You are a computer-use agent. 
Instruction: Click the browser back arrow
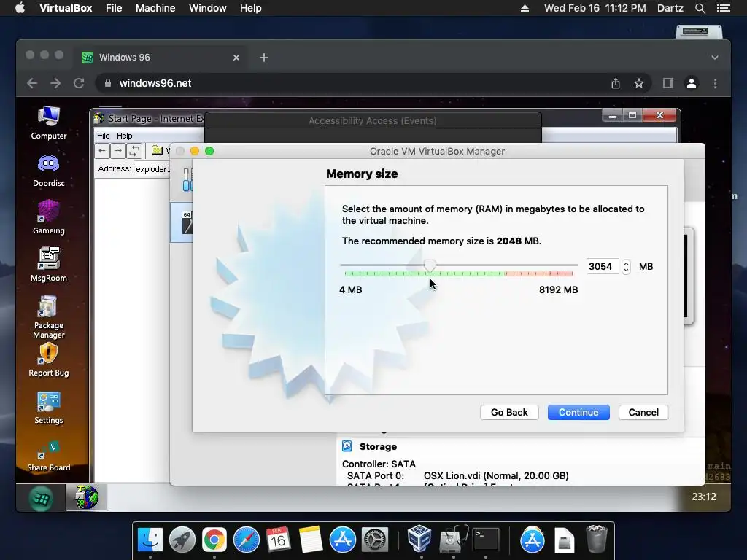(32, 83)
